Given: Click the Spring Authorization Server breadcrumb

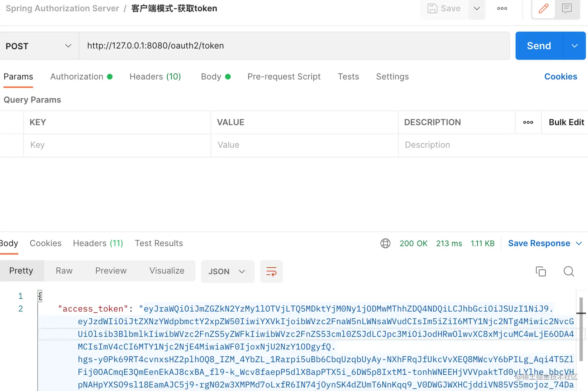Looking at the screenshot, I should (x=62, y=8).
